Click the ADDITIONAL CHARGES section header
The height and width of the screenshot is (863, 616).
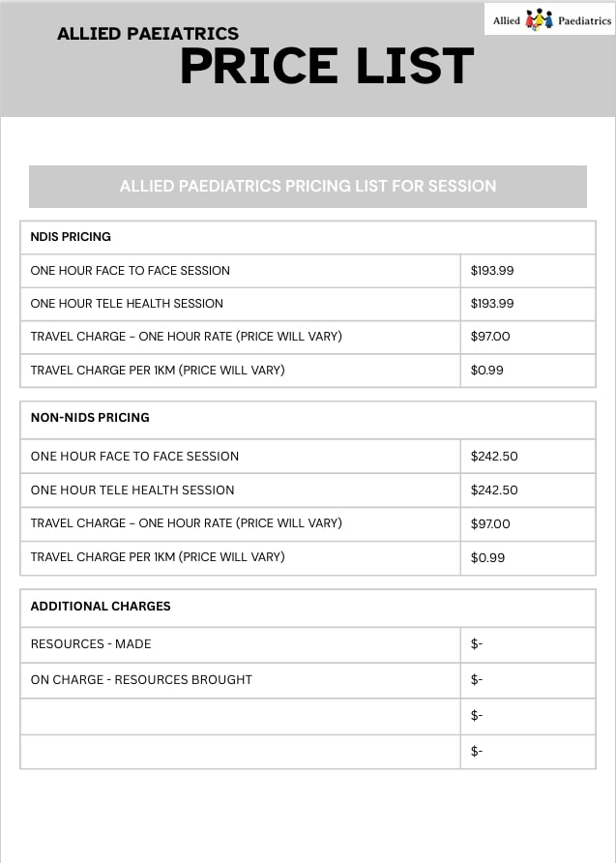point(101,607)
